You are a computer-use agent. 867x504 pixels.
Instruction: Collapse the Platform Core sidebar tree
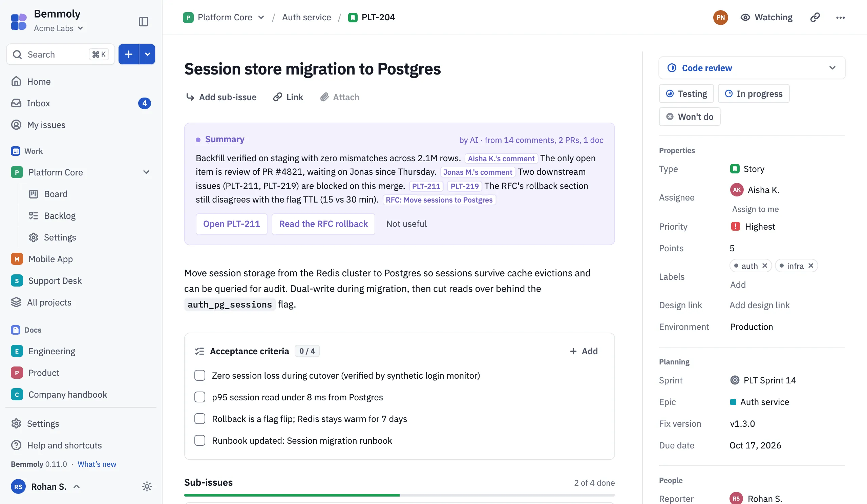[x=146, y=172]
